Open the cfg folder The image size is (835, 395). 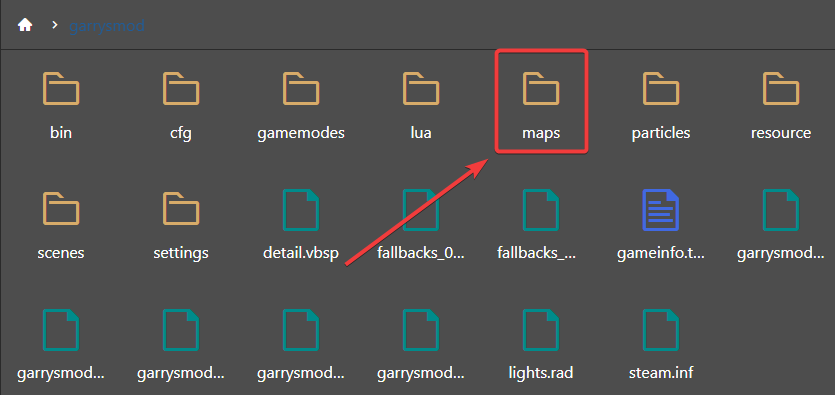pos(181,106)
